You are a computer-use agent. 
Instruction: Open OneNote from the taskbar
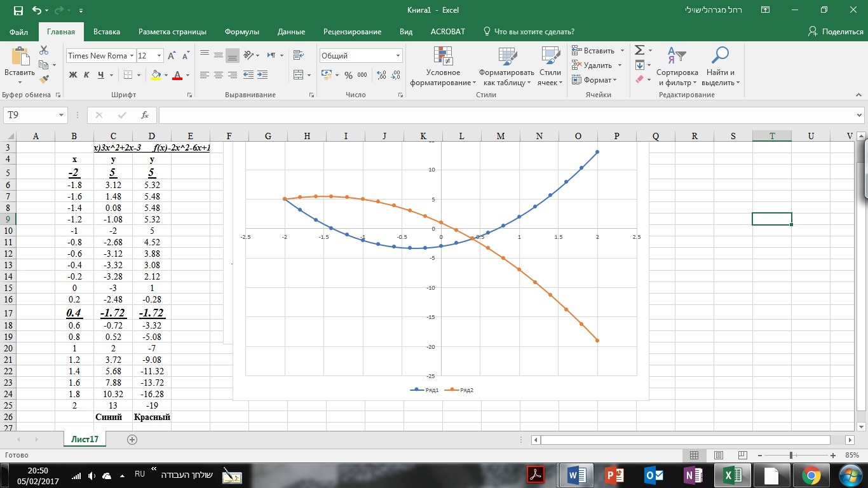coord(693,475)
